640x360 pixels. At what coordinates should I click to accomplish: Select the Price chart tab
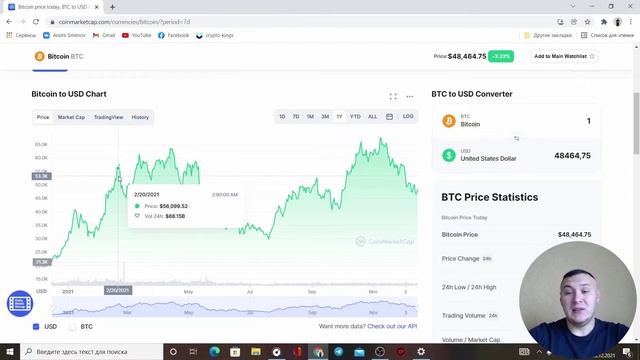tap(43, 117)
